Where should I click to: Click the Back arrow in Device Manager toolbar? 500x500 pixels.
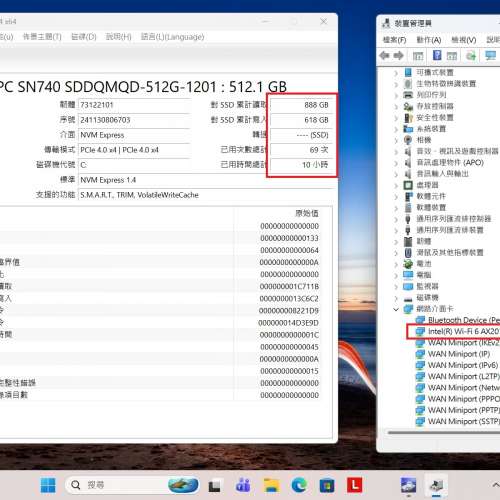[385, 55]
